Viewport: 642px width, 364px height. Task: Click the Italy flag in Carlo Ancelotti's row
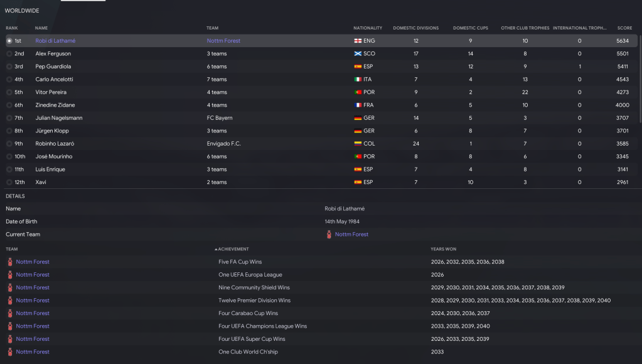click(x=358, y=80)
